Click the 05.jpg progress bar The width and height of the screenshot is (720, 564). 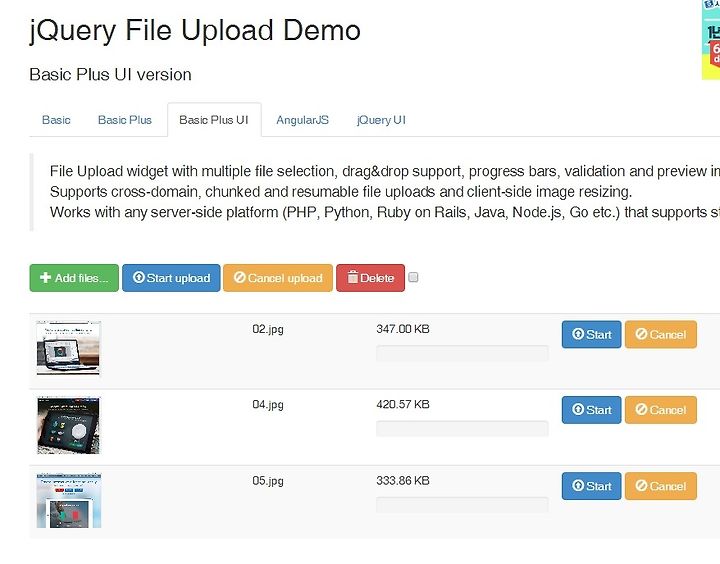(462, 505)
